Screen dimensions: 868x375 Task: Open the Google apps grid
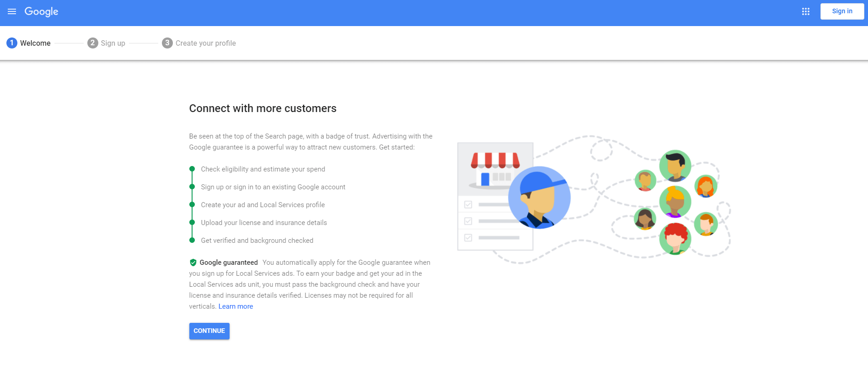805,11
